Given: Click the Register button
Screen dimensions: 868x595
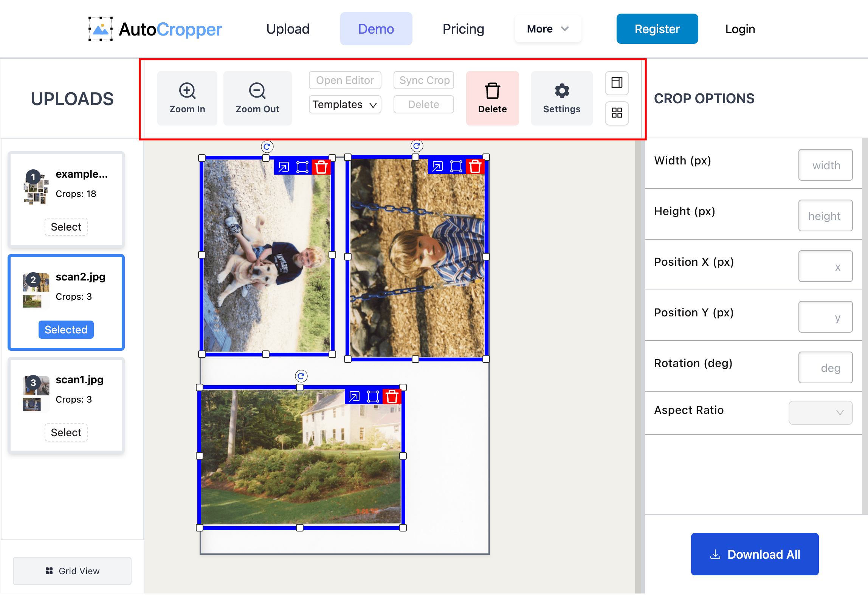Looking at the screenshot, I should 657,28.
